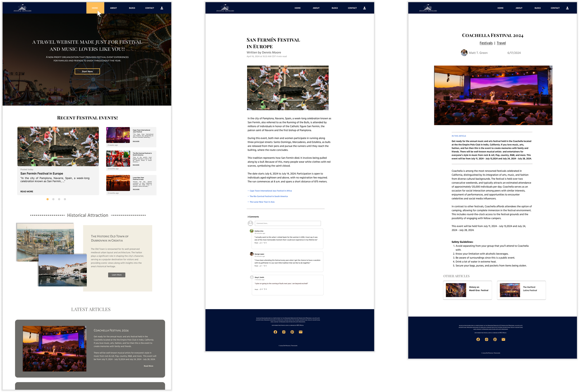Click Pinterest icon in San Fermín page footer
This screenshot has width=579, height=392.
[292, 332]
